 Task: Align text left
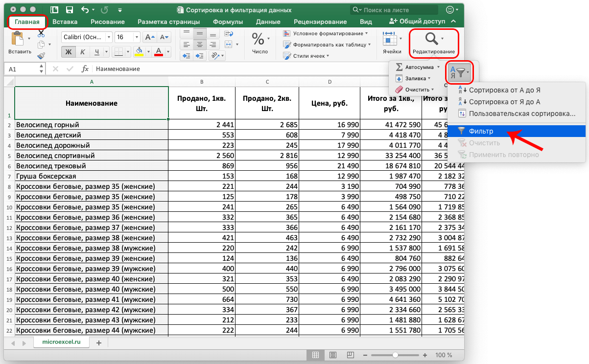186,44
